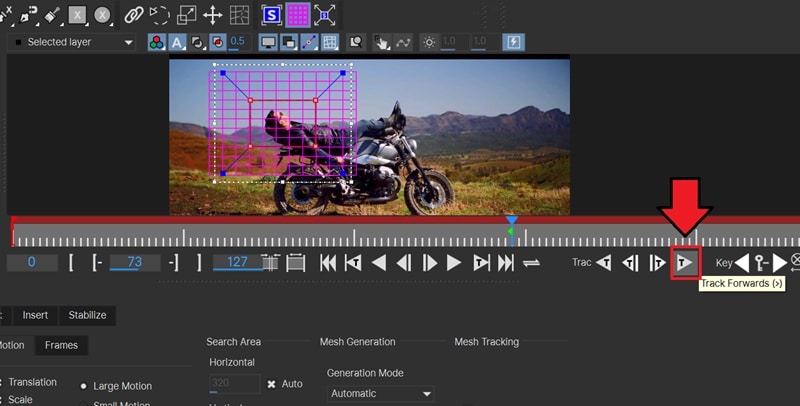800x406 pixels.
Task: Click the lightning bolt enable icon
Action: (514, 42)
